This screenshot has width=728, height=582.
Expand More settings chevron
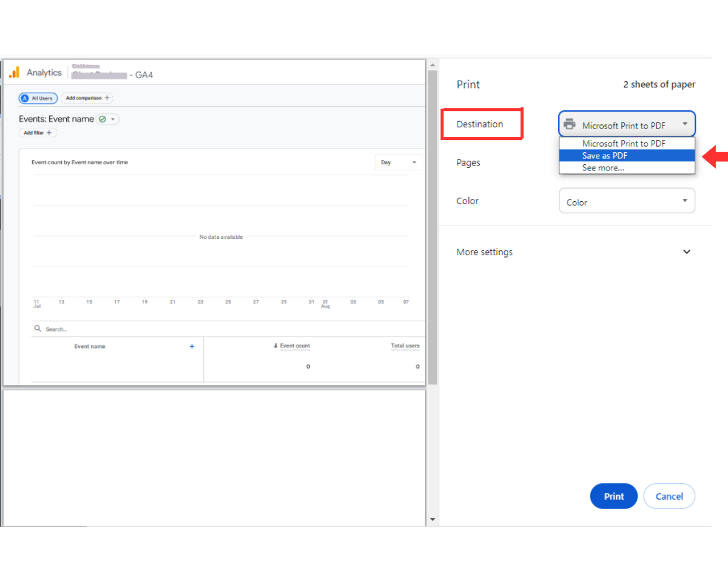point(687,252)
